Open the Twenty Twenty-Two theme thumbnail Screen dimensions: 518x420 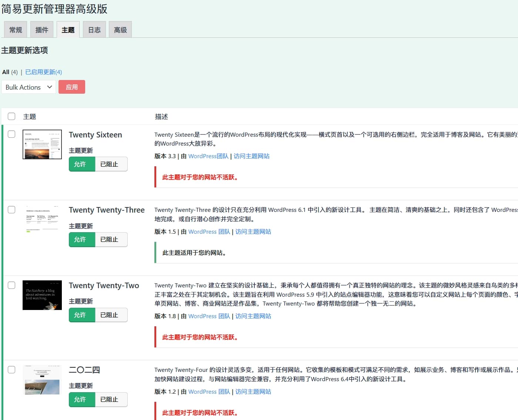click(42, 295)
